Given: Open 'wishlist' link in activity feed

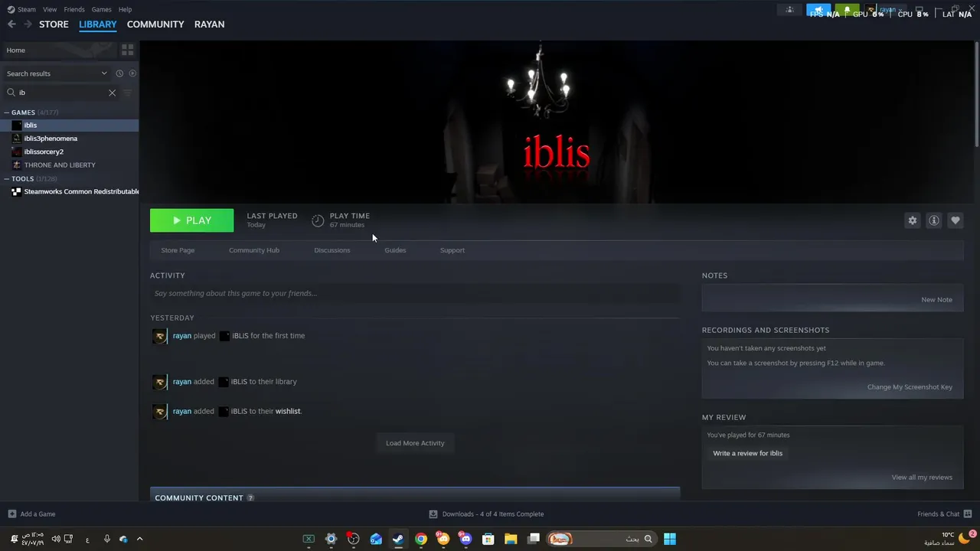Looking at the screenshot, I should [x=288, y=412].
